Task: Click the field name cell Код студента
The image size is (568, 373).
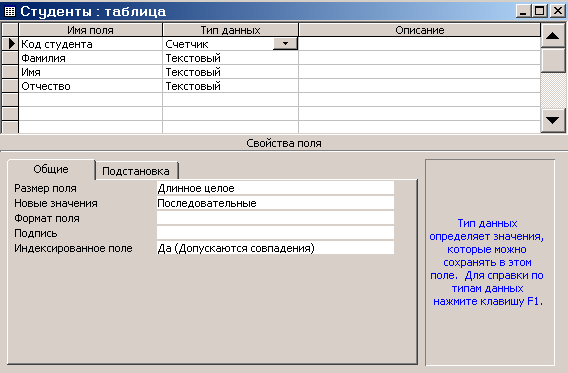Action: (91, 44)
